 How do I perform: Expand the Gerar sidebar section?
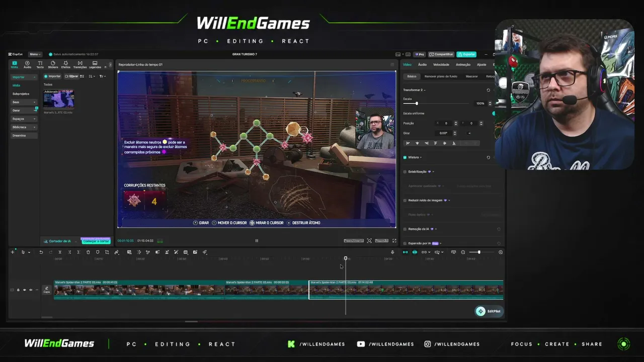[x=24, y=110]
